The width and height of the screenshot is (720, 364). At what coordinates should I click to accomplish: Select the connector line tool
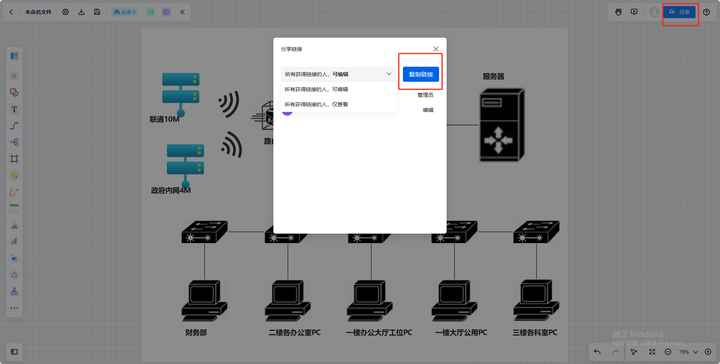(14, 125)
